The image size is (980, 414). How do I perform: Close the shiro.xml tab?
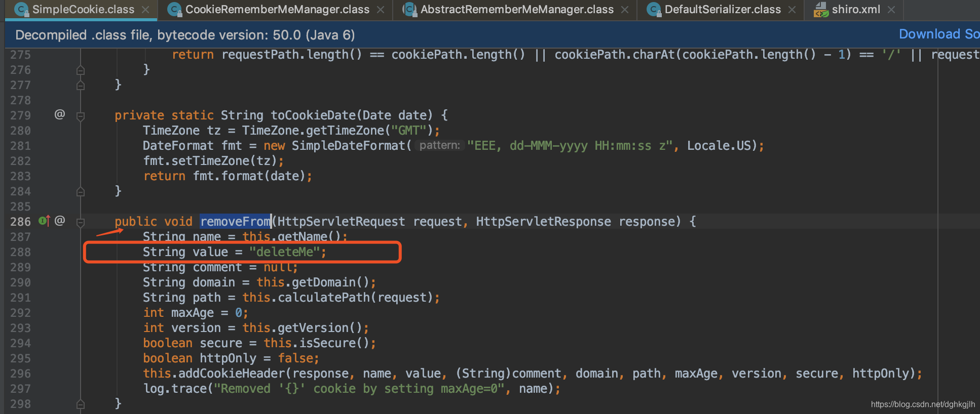pos(891,10)
